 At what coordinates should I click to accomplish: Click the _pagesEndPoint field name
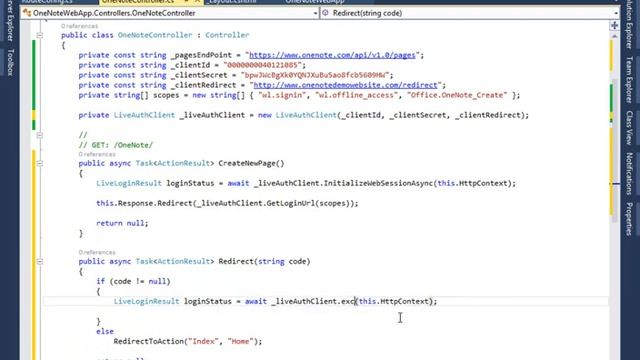(202, 55)
